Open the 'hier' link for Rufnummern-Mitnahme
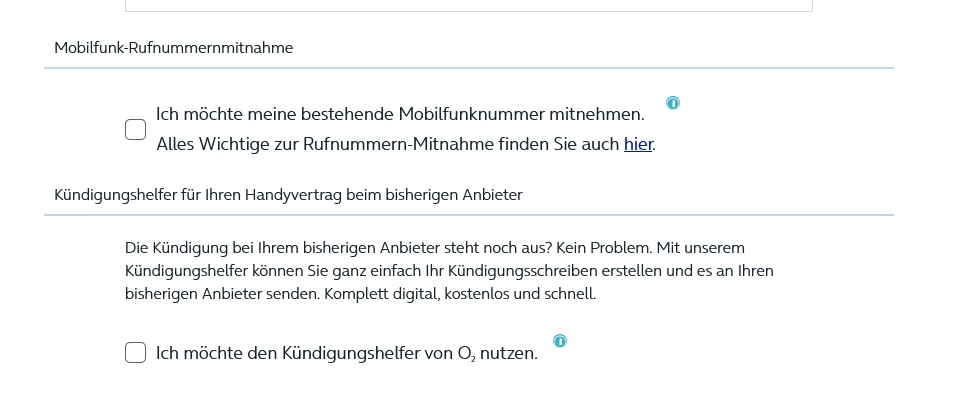The image size is (968, 409). coord(638,144)
